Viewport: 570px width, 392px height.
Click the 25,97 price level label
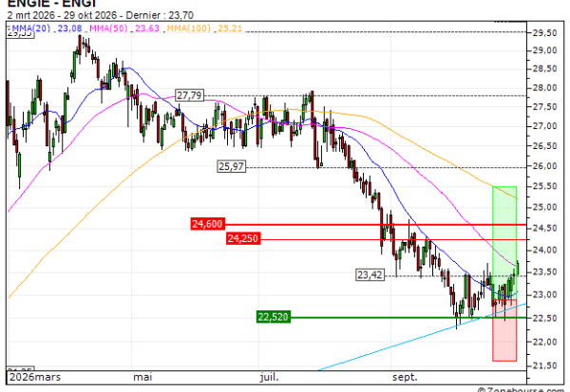tap(231, 166)
